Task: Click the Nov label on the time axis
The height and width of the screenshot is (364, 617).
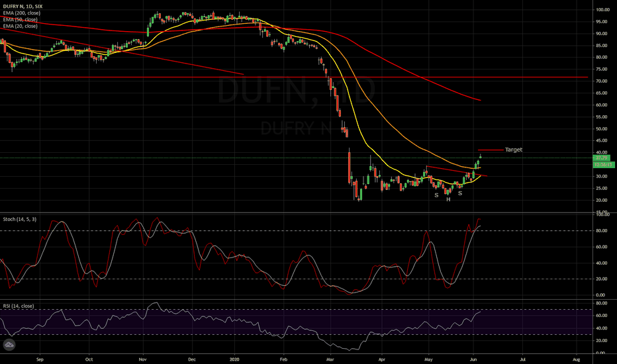Action: pyautogui.click(x=143, y=359)
